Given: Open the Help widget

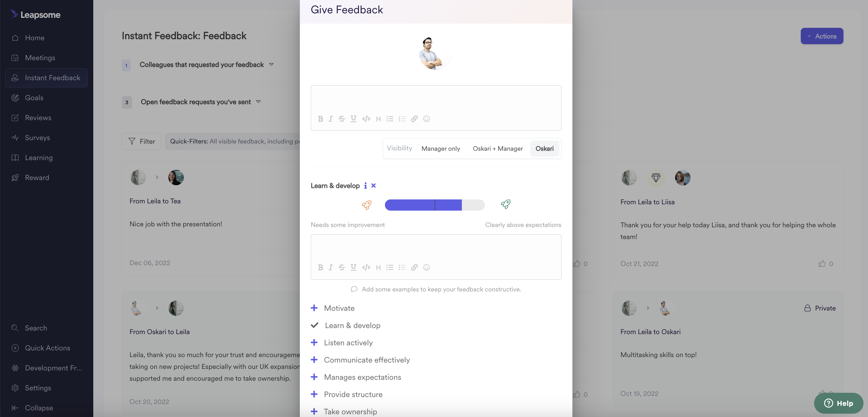Looking at the screenshot, I should (839, 404).
